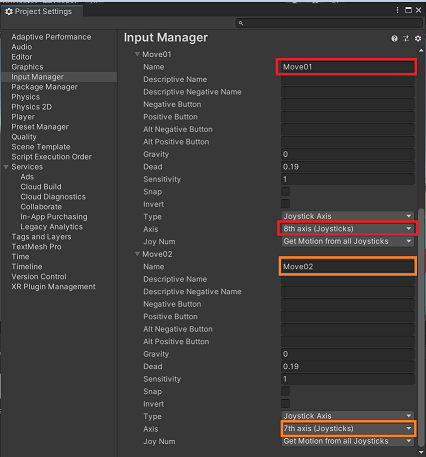The image size is (426, 457).
Task: Click scrollbar up arrow in Input Manager
Action: coord(421,51)
